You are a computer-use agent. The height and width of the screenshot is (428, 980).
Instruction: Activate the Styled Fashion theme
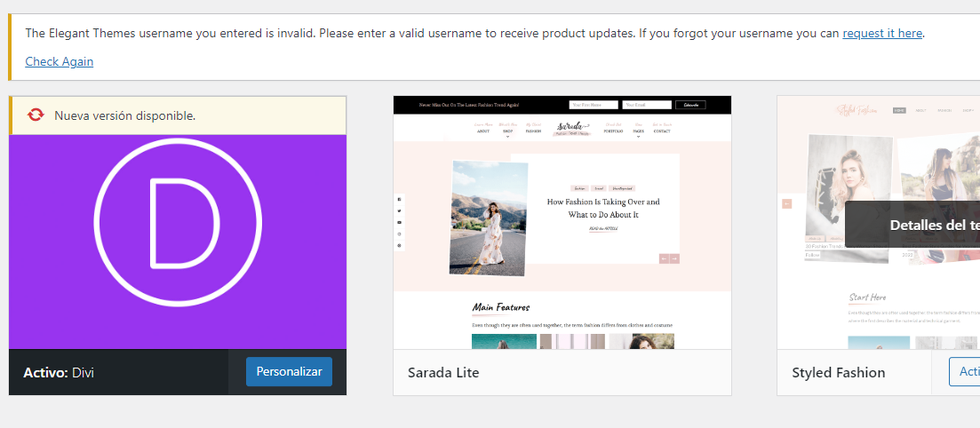[x=964, y=372]
